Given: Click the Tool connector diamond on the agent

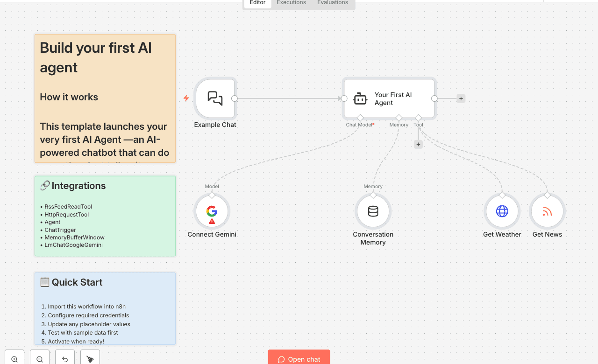Looking at the screenshot, I should 418,118.
